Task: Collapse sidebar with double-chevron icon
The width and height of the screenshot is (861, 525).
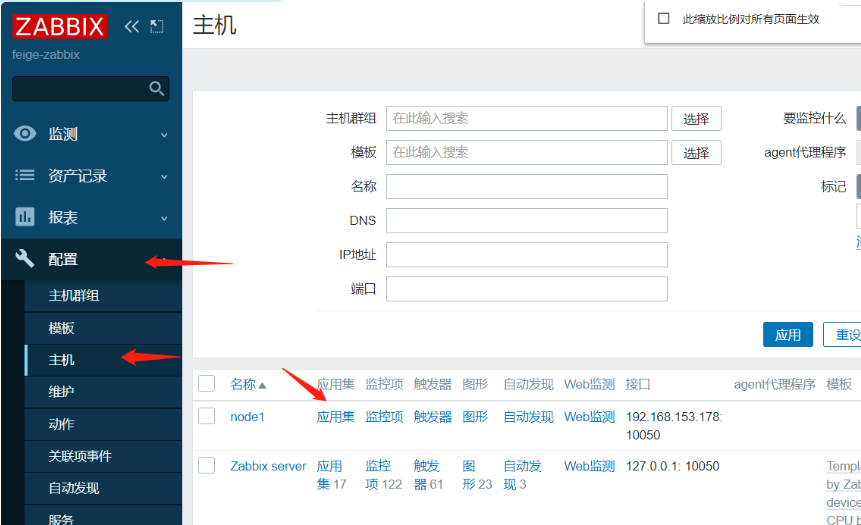Action: [132, 27]
